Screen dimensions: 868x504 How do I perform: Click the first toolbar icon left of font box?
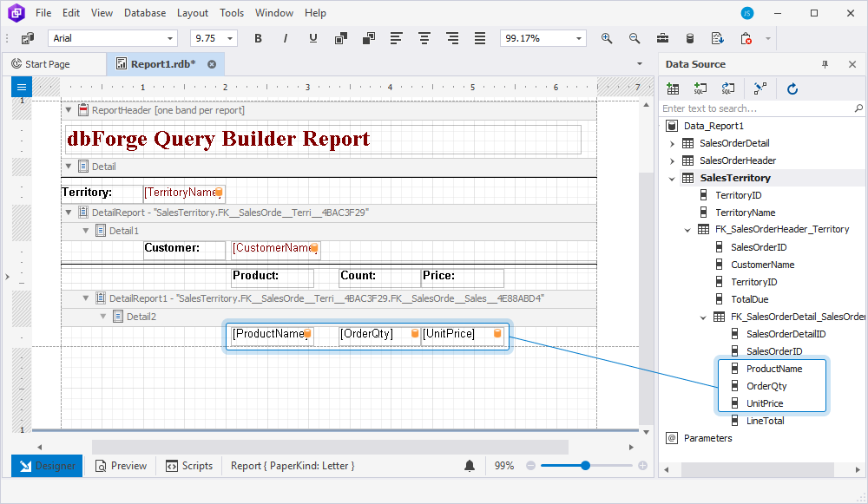click(27, 38)
